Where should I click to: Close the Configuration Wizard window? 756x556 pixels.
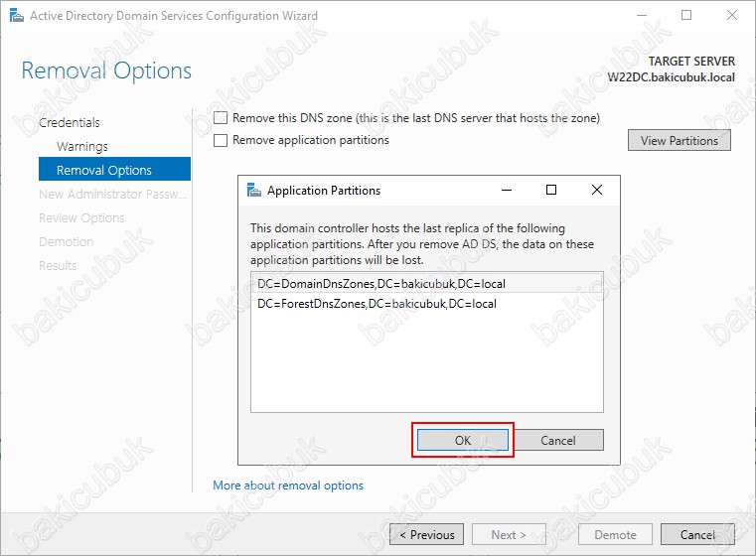tap(731, 16)
